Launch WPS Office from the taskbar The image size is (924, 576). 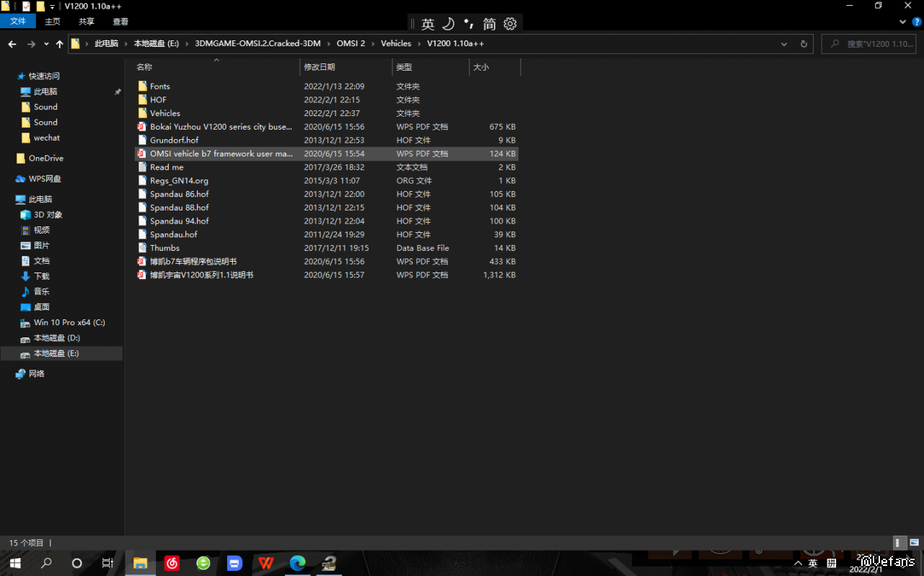click(266, 563)
